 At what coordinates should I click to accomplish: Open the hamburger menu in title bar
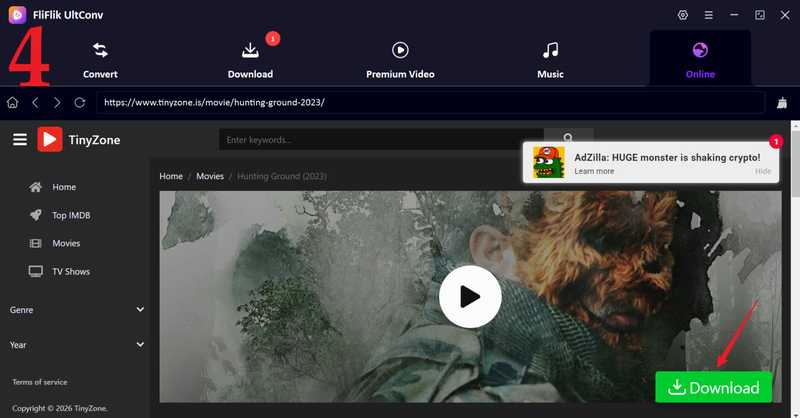tap(709, 15)
